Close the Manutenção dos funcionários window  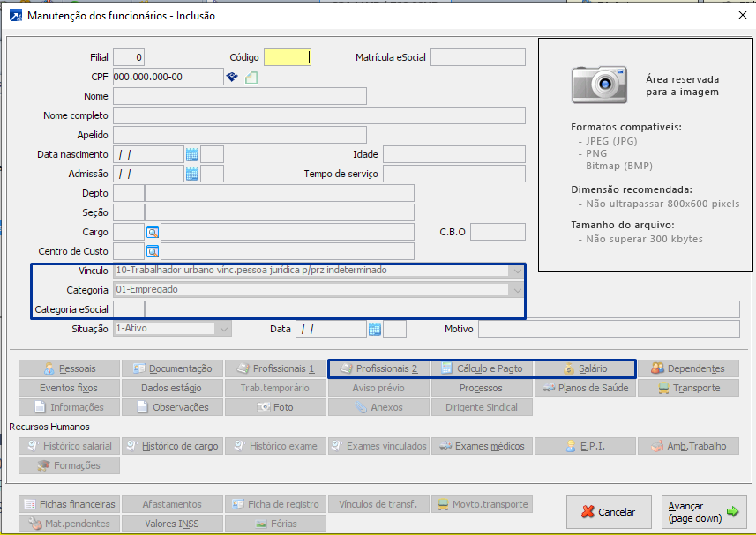743,15
